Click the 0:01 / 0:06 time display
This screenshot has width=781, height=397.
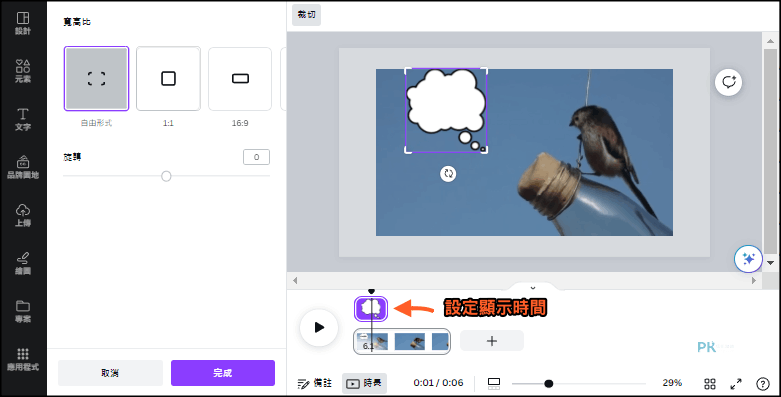coord(438,383)
